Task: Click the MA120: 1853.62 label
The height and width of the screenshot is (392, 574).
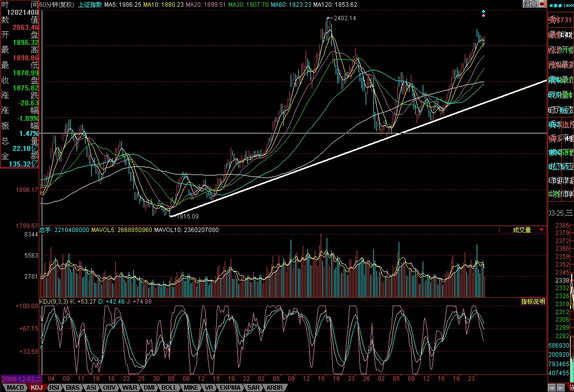Action: click(335, 5)
